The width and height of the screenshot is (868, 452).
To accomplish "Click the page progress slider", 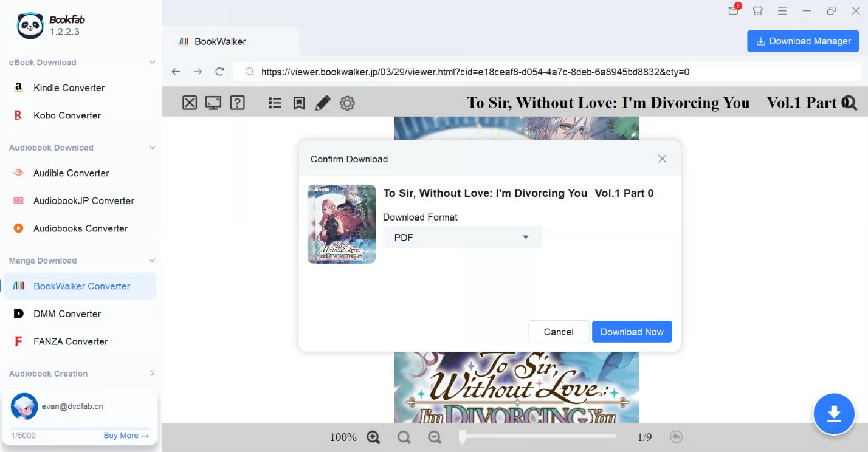I will pos(538,437).
